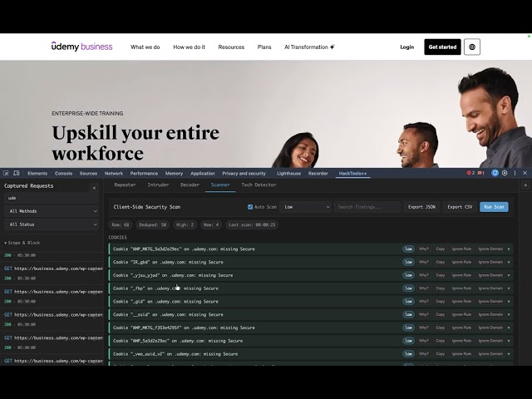Click Why? on the IR_gbd cookie row
Viewport: 532px width, 399px height.
tap(423, 262)
